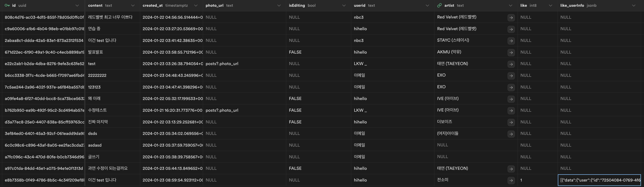Open the created_at column dropdown chevron
This screenshot has width=644, height=187.
[x=196, y=5]
